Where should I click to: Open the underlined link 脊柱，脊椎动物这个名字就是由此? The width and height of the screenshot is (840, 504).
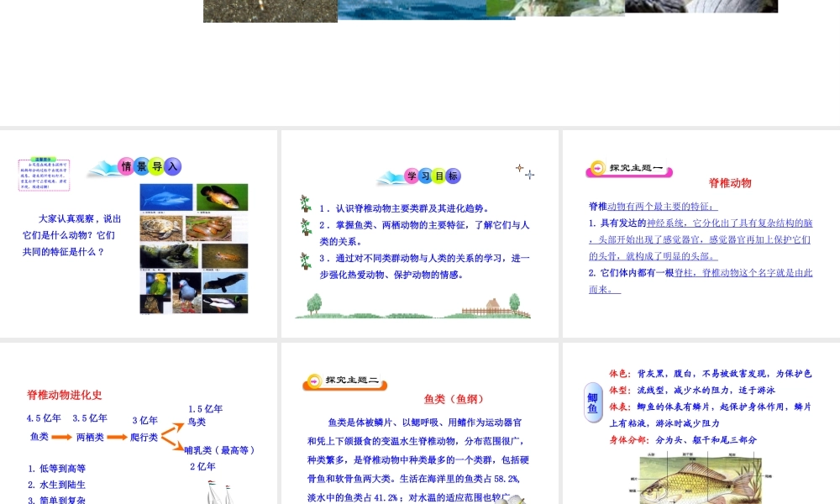click(743, 273)
